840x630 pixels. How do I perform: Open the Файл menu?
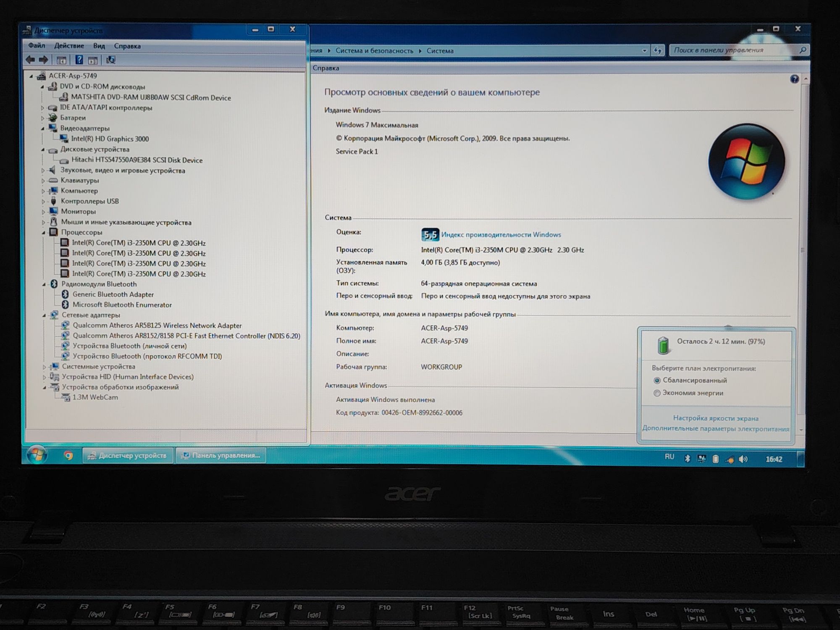click(37, 45)
